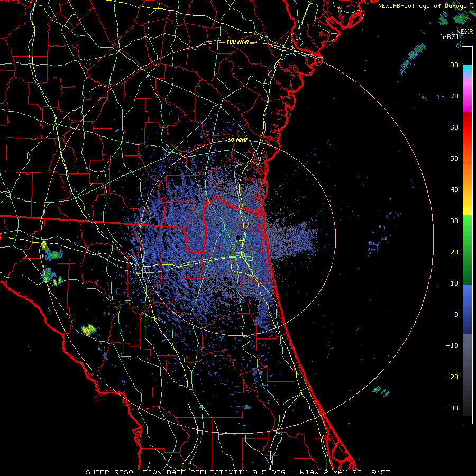Click the -20 dBZ scale value
476x476 pixels.
click(x=452, y=377)
